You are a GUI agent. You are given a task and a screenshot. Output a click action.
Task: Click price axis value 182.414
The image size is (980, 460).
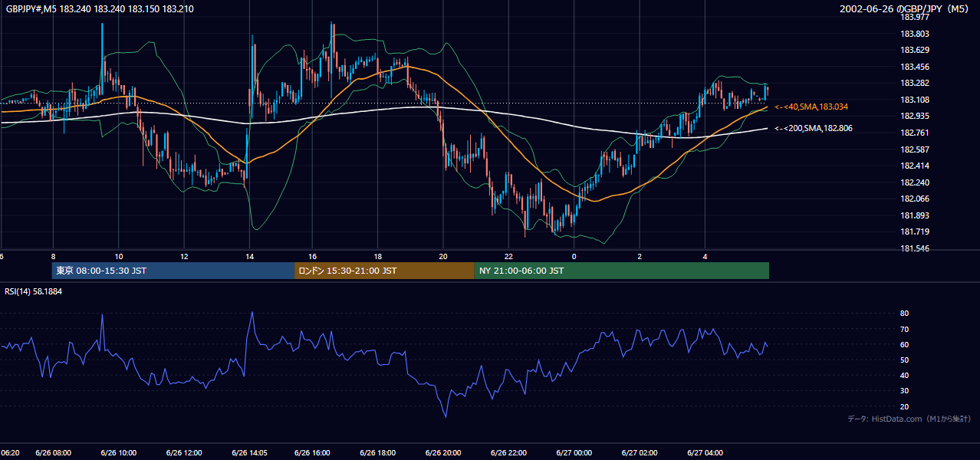tap(914, 166)
